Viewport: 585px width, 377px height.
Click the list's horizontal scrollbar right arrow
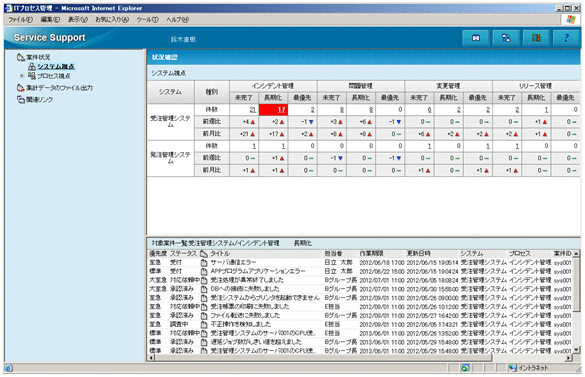pos(569,358)
